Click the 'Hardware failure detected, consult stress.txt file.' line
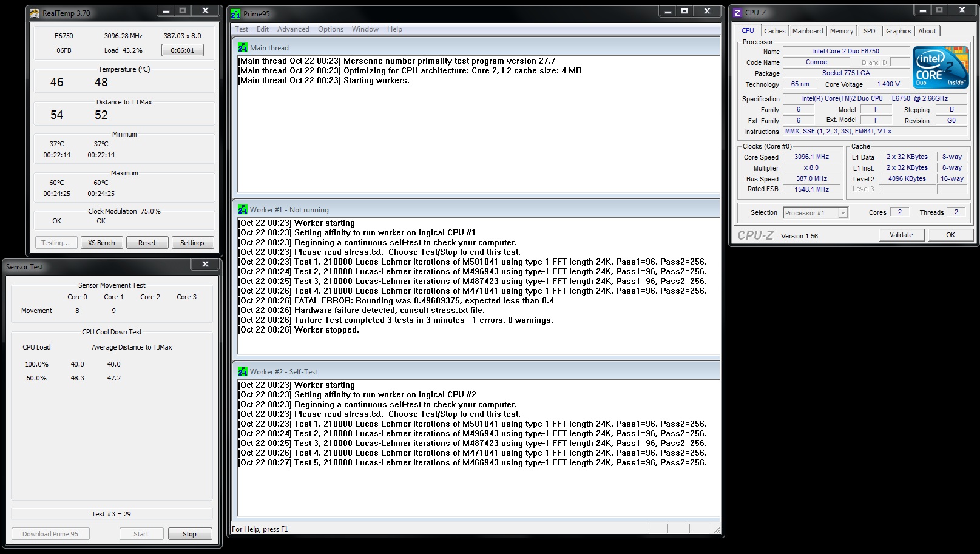Viewport: 980px width, 554px height. tap(362, 310)
